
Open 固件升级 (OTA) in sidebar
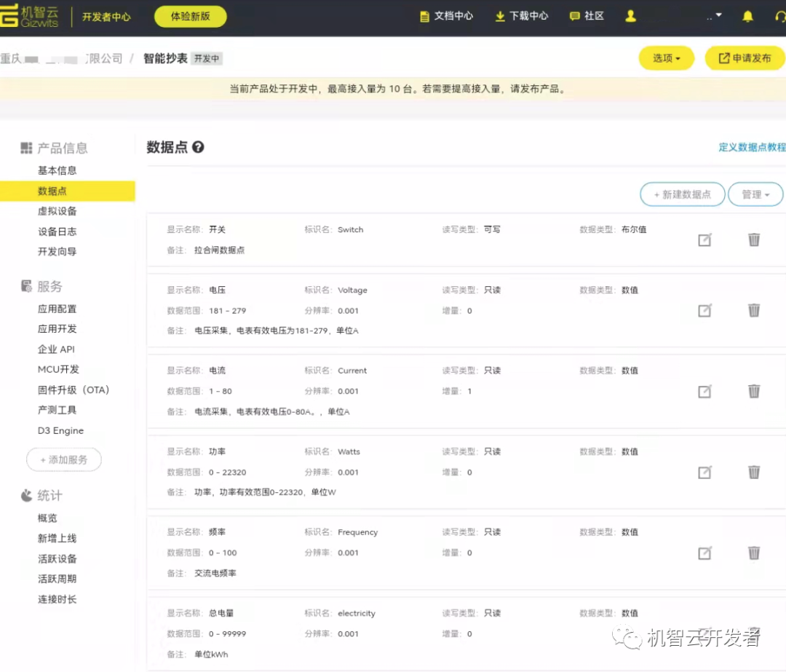[74, 390]
